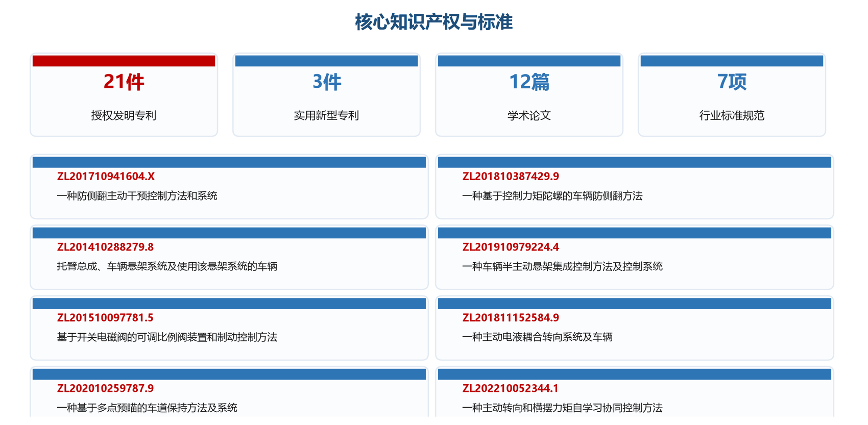868x425 pixels.
Task: Click title 基于开关电磁阀的可调比例阀装置和制动控制方法
Action: point(167,337)
